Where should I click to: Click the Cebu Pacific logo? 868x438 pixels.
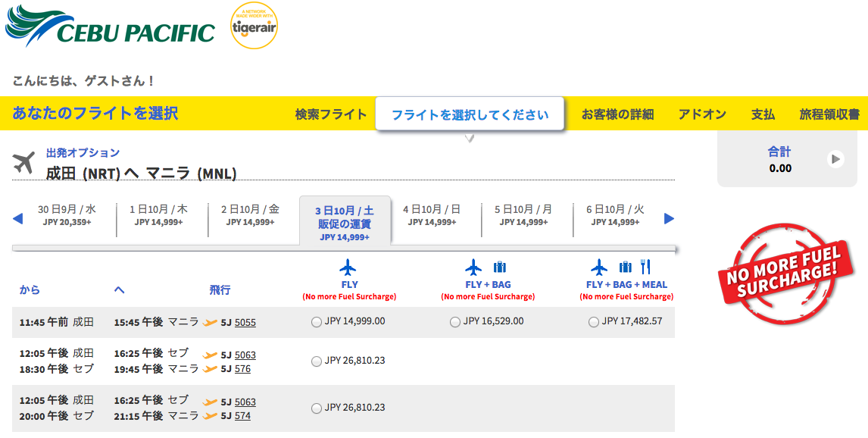click(x=110, y=26)
